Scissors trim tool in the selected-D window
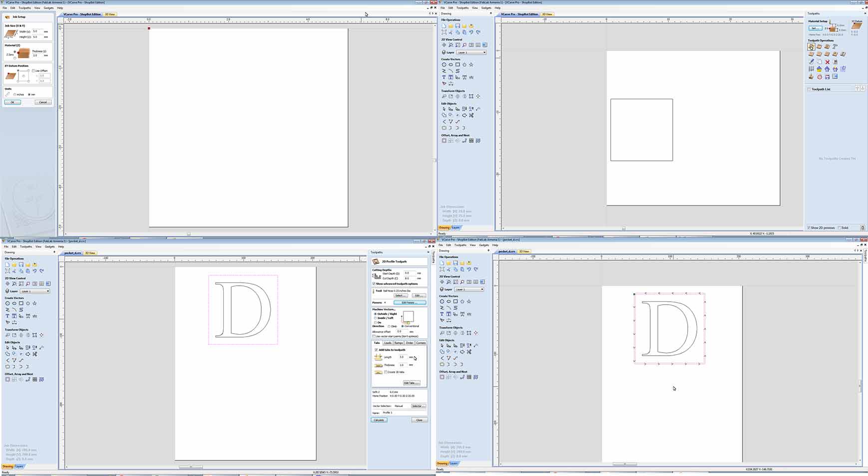 469,352
